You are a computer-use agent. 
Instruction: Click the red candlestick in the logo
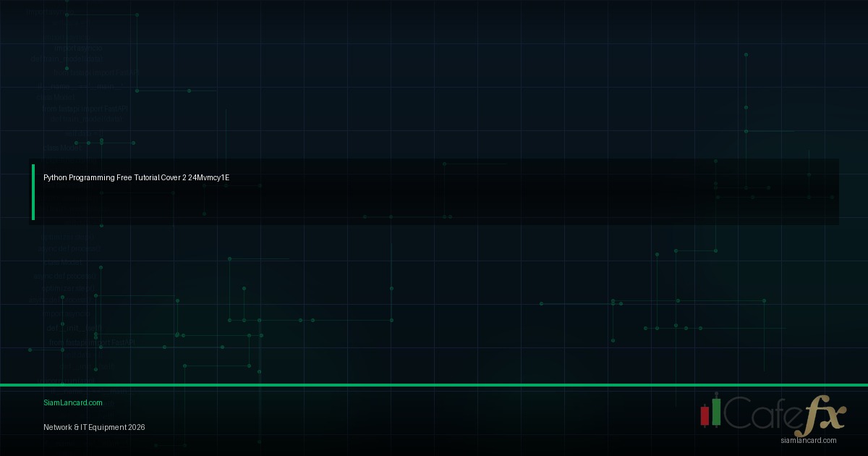tap(705, 415)
